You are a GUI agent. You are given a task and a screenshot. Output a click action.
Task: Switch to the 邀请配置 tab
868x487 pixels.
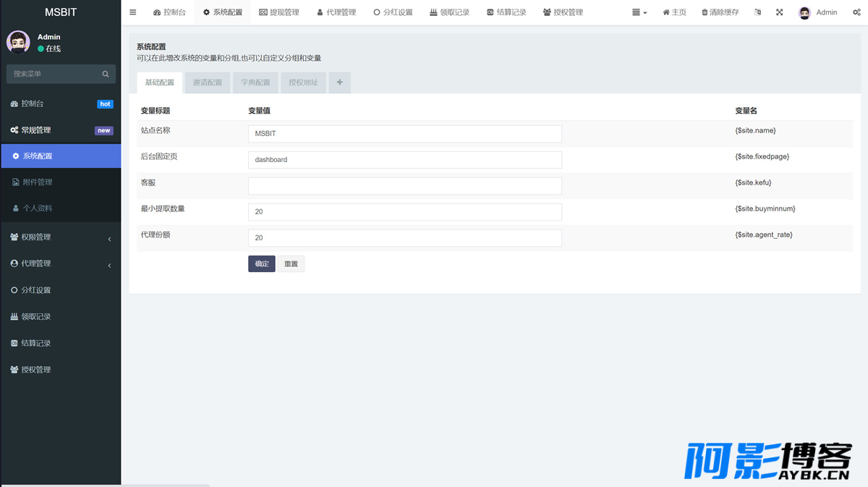(x=208, y=82)
